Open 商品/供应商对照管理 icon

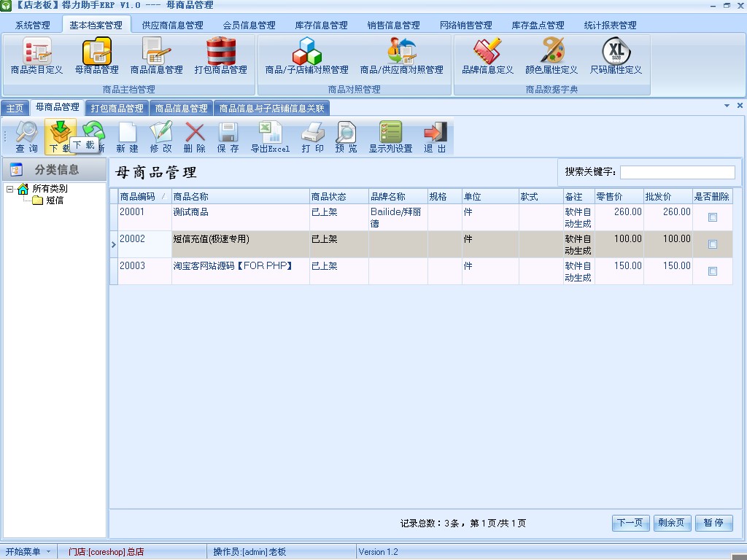402,56
